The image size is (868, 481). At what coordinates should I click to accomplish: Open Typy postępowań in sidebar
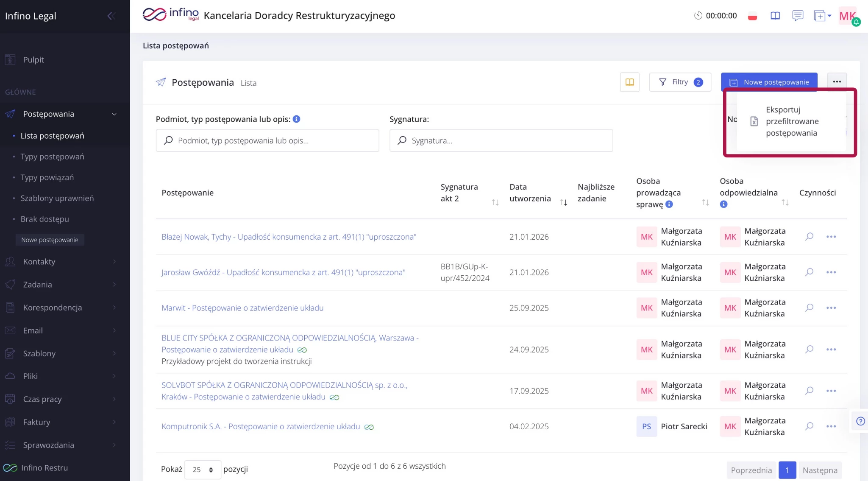point(52,157)
